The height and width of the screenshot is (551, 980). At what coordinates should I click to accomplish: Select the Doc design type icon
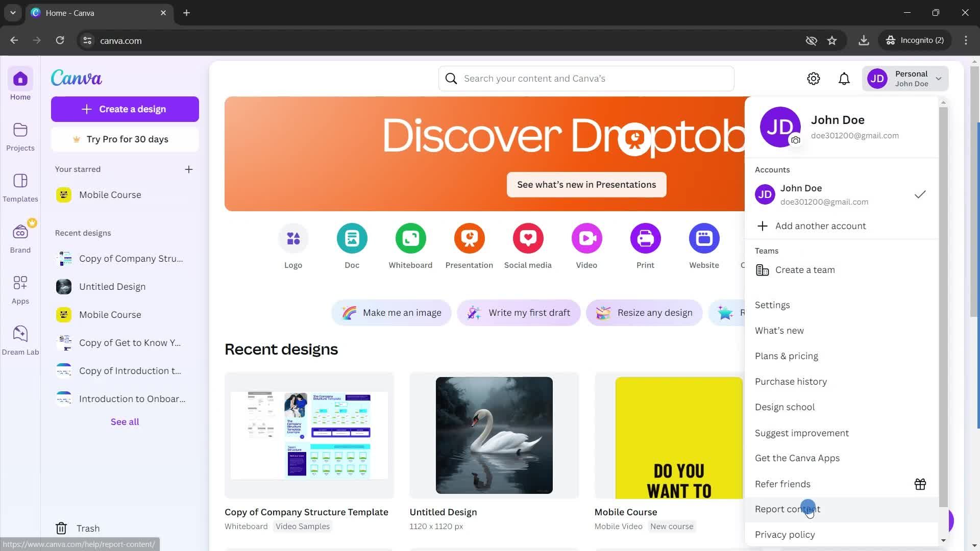tap(352, 238)
